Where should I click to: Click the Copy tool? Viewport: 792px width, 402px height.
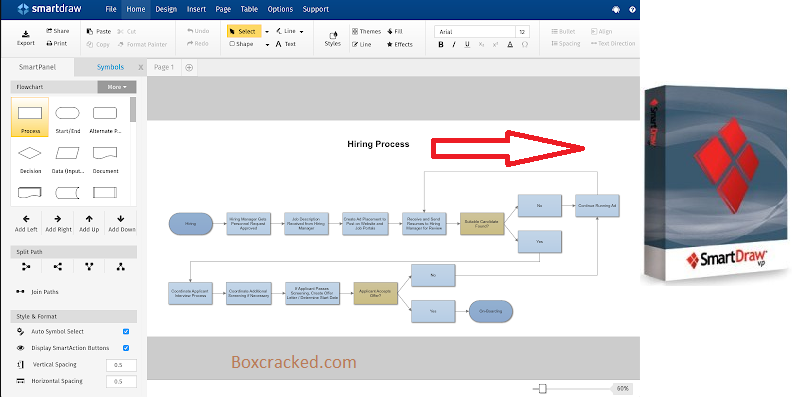[98, 44]
